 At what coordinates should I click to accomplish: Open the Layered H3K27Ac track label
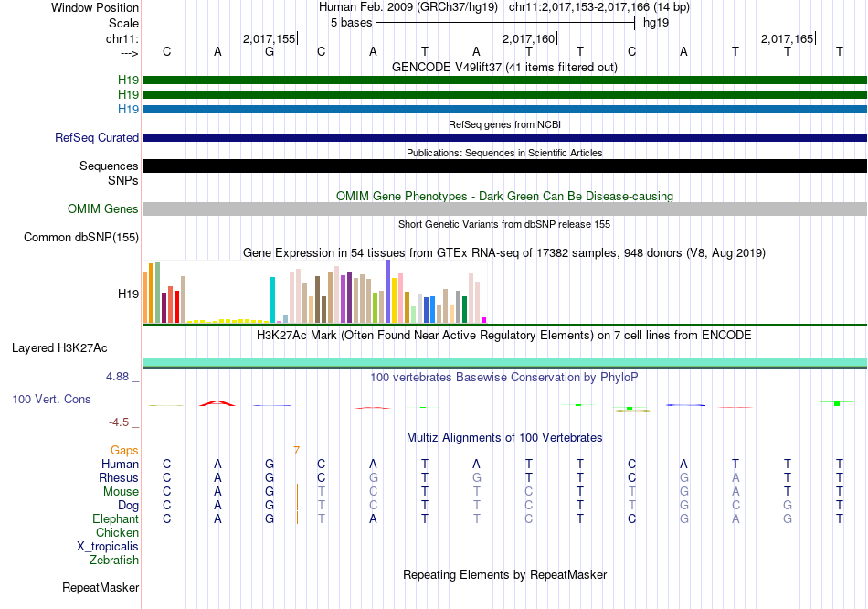click(59, 348)
